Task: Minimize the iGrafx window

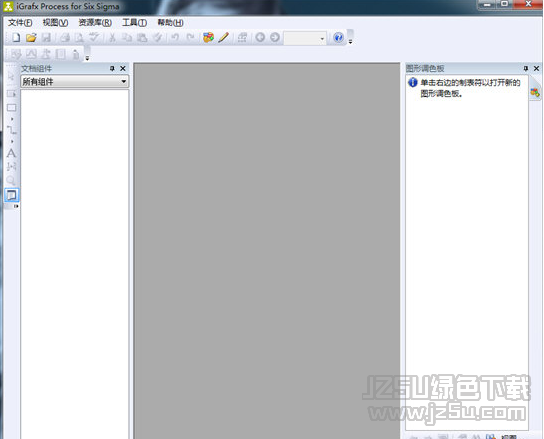Action: pos(487,4)
